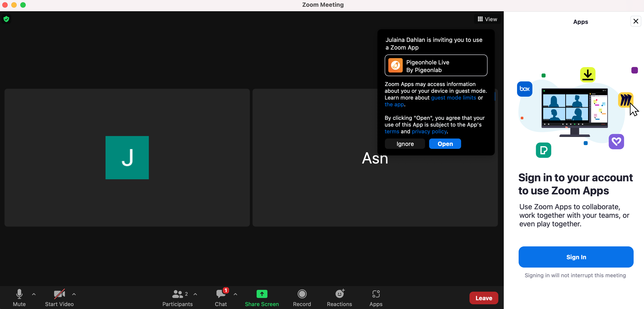The width and height of the screenshot is (644, 309).
Task: Click the purple heart icon in illustration
Action: pyautogui.click(x=616, y=142)
